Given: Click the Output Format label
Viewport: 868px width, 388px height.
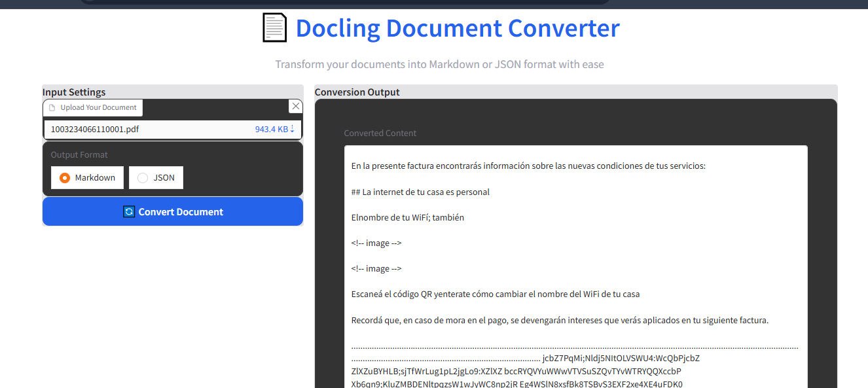Looking at the screenshot, I should 79,155.
